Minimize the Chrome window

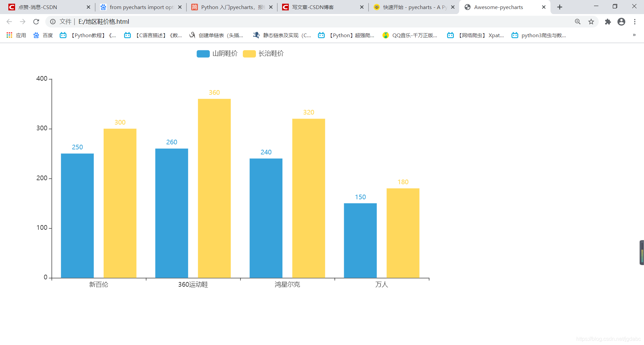(596, 6)
